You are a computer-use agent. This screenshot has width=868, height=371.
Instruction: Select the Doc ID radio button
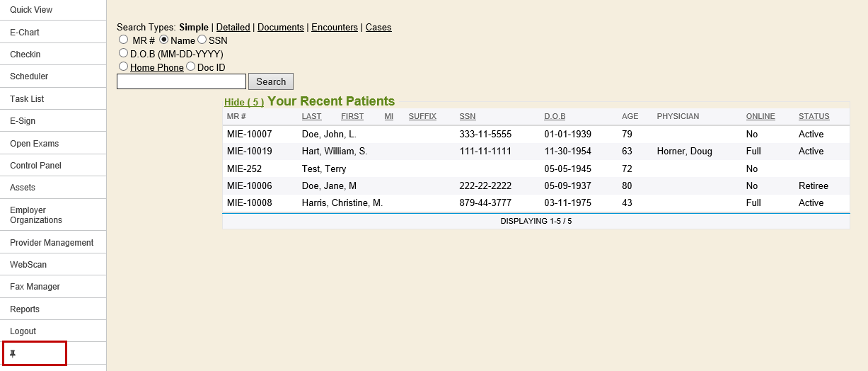point(191,67)
